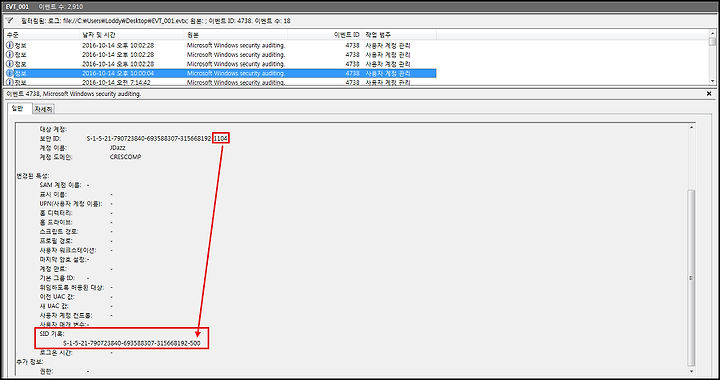Click the SID 기록 label
This screenshot has height=380, width=720.
click(53, 334)
